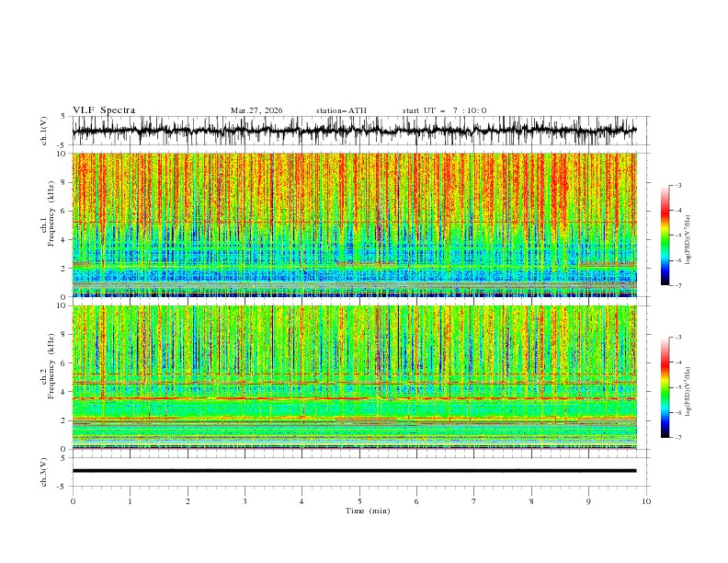
Task: Click the ch.1 frequency axis "8" tick label
Action: coord(64,182)
